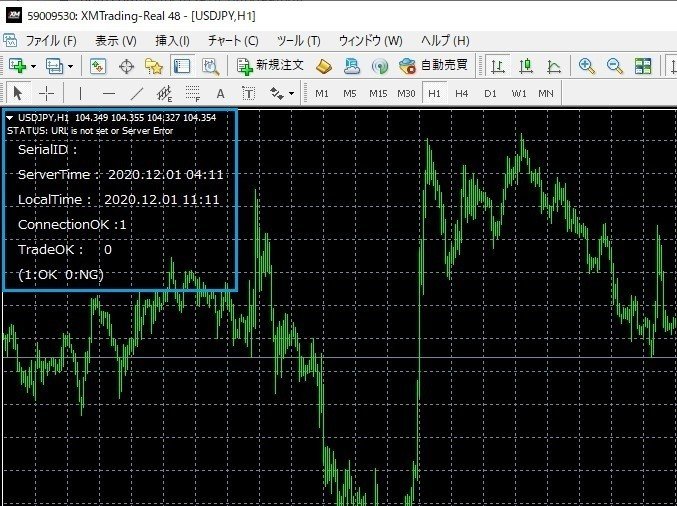This screenshot has height=506, width=677.
Task: Select the H1 timeframe button
Action: pyautogui.click(x=434, y=93)
